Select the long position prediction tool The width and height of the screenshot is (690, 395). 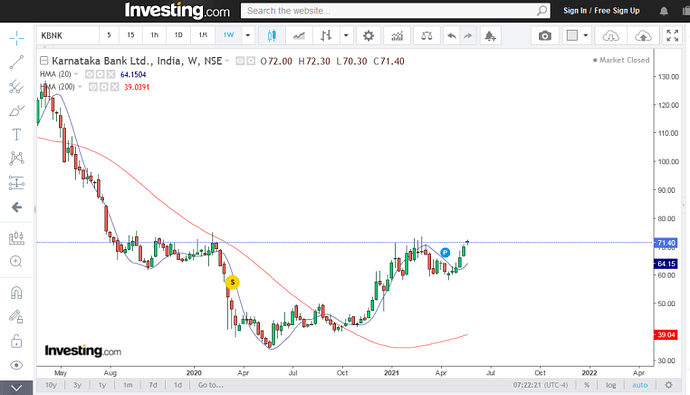click(17, 182)
